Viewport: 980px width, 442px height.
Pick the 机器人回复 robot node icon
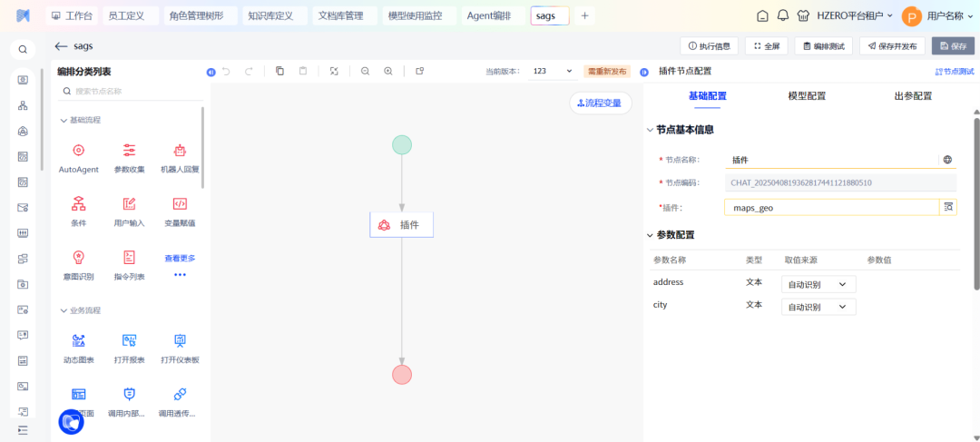pyautogui.click(x=180, y=151)
